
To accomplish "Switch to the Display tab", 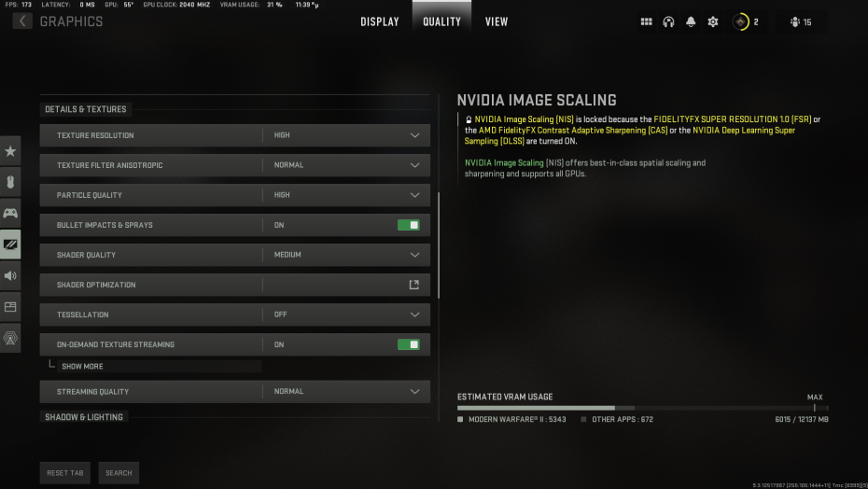I will pyautogui.click(x=380, y=21).
